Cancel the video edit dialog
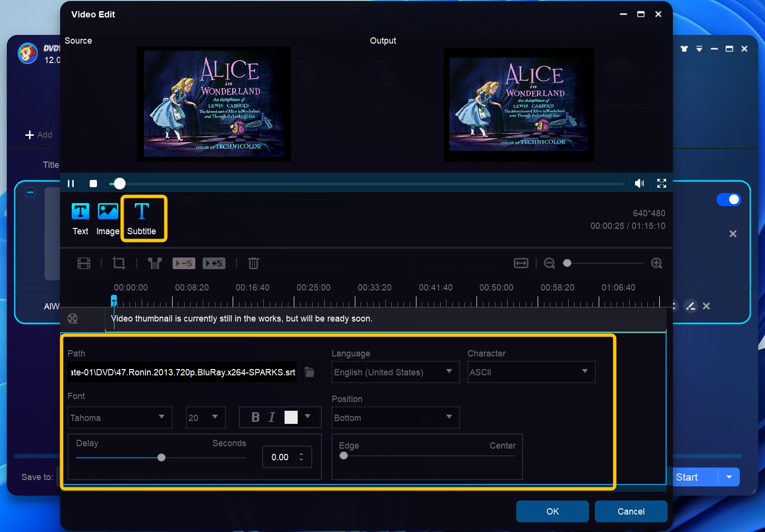The image size is (765, 532). click(x=631, y=511)
